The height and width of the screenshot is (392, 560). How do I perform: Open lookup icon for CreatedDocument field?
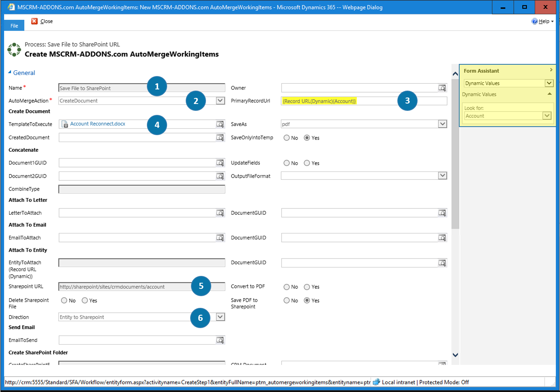click(x=220, y=138)
